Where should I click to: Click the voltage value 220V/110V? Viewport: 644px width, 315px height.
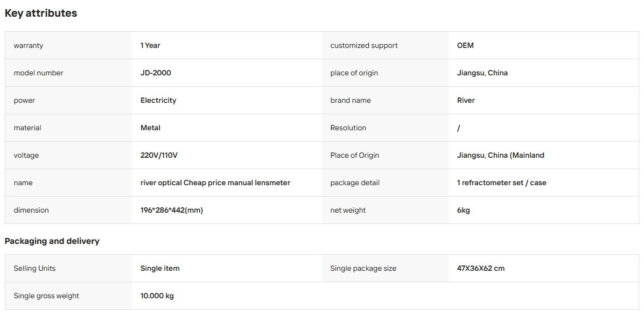click(160, 155)
